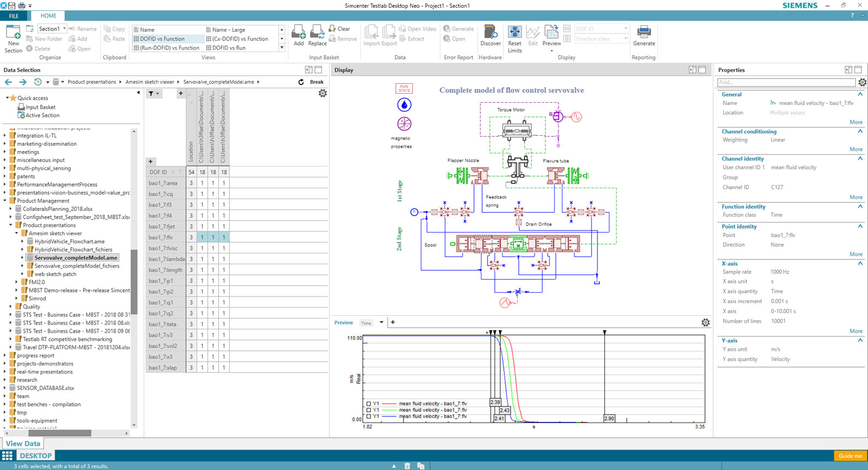
Task: Click Add to Input Basket icon
Action: tap(298, 33)
